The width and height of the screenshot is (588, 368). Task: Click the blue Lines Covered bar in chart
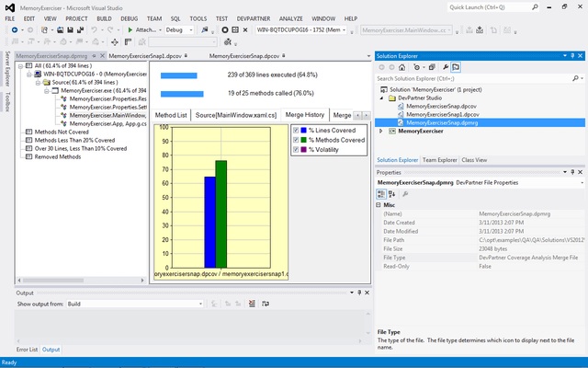pos(210,222)
